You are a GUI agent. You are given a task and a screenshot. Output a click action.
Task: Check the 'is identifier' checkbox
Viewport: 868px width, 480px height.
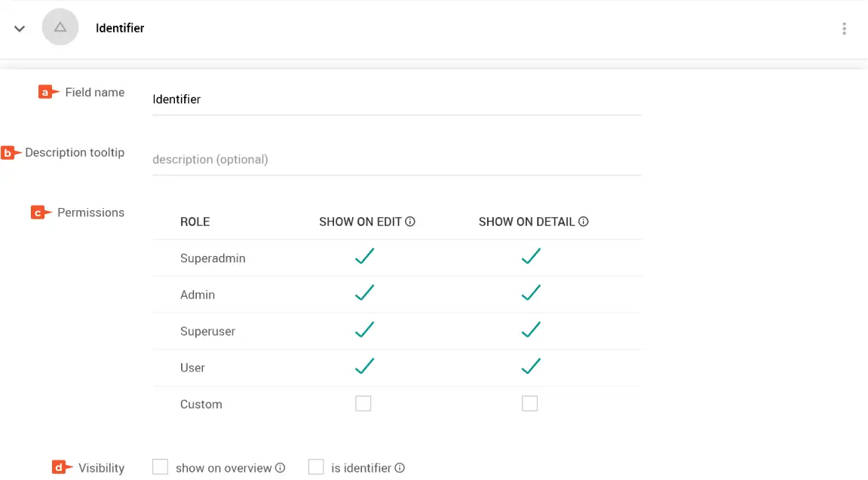(316, 467)
